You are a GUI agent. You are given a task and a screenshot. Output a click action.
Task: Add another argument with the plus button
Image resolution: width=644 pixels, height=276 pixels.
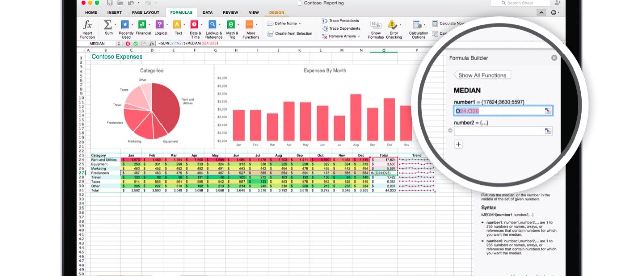pyautogui.click(x=458, y=144)
